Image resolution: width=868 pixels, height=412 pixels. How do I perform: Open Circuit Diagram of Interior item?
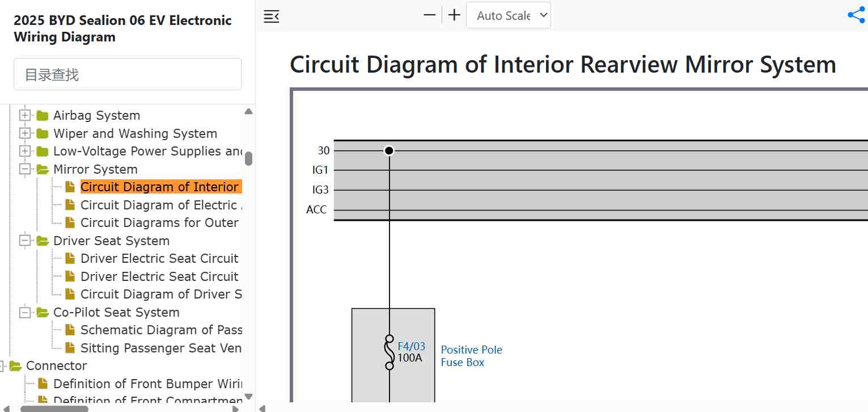[x=160, y=187]
